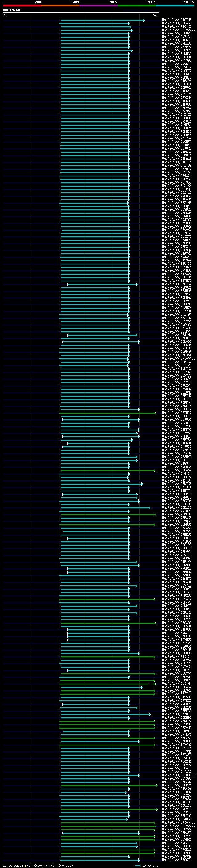Image resolution: width=197 pixels, height=868 pixels.
Task: Select hit label UniRef100_Q4FG36
Action: point(177,101)
